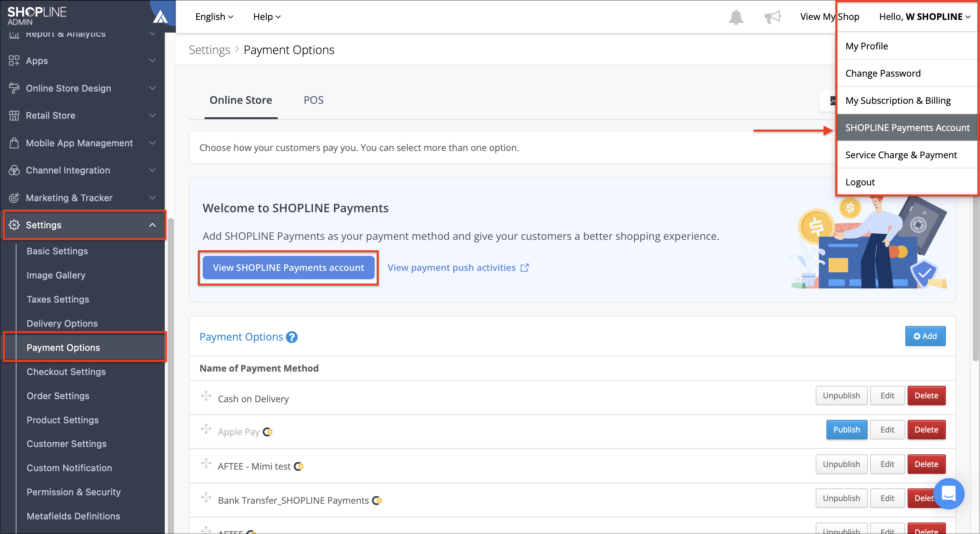Open the live chat bubble icon
Viewport: 980px width, 534px height.
(948, 494)
